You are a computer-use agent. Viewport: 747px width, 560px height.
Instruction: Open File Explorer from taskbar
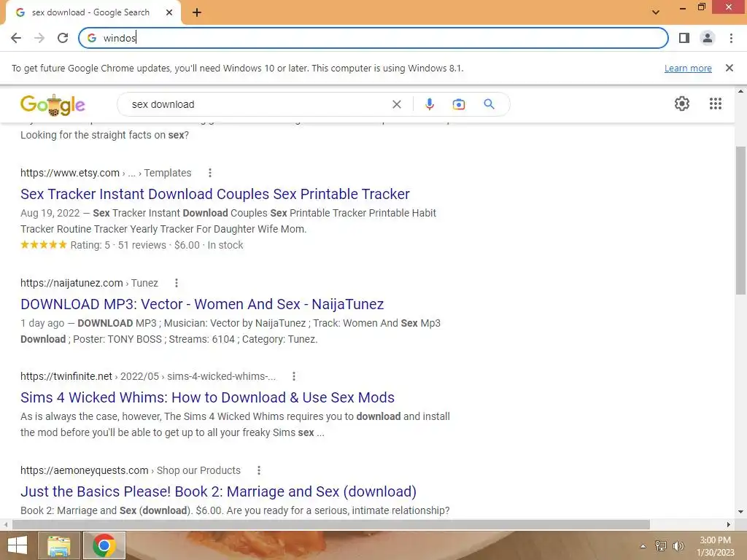pos(58,545)
